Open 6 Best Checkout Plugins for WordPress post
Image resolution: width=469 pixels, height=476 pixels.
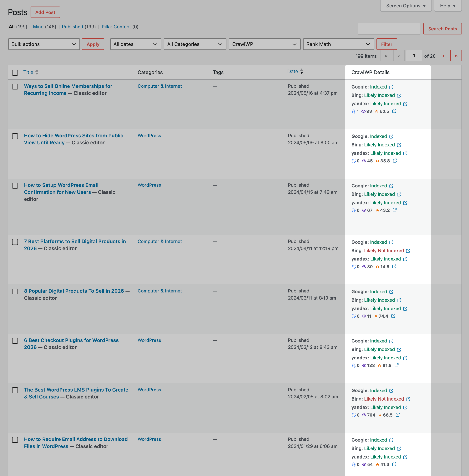[x=71, y=344]
